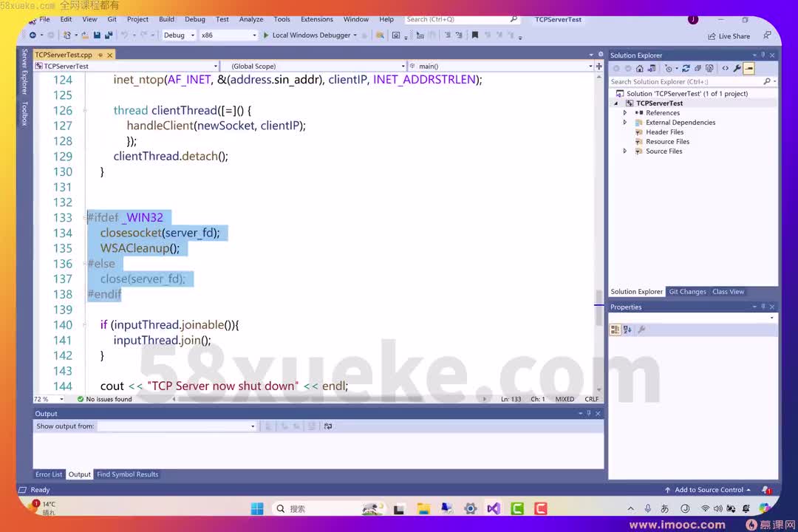The image size is (798, 532).
Task: Close the TCPServerTest.cpp tab
Action: click(x=109, y=55)
